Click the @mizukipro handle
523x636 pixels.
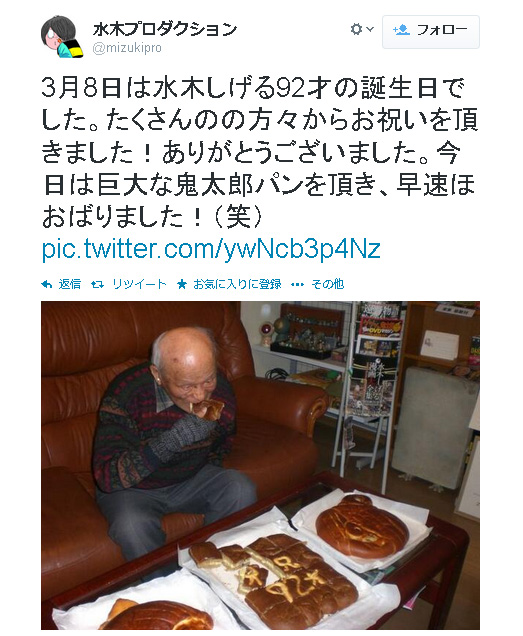point(127,48)
